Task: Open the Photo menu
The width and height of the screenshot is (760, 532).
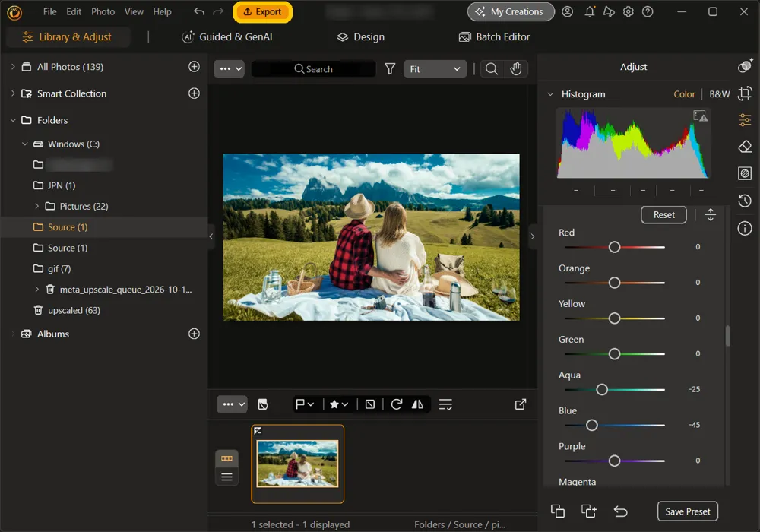Action: pyautogui.click(x=103, y=11)
